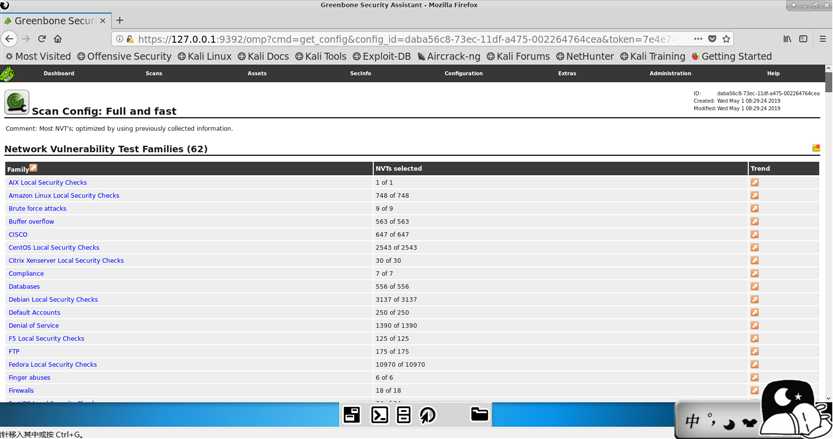Click the trend icon for Buffer overflow
The height and width of the screenshot is (439, 833).
754,221
